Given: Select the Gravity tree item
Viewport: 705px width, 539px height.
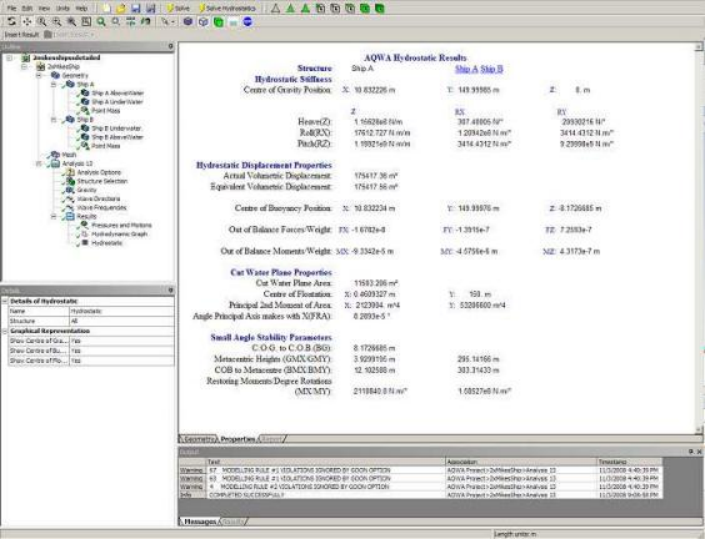Looking at the screenshot, I should (x=87, y=190).
